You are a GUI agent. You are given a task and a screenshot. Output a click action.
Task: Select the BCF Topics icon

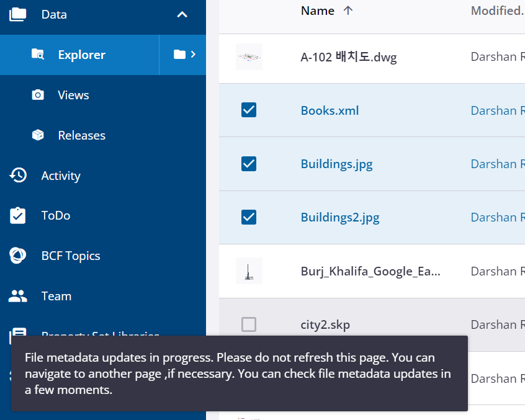click(x=17, y=256)
